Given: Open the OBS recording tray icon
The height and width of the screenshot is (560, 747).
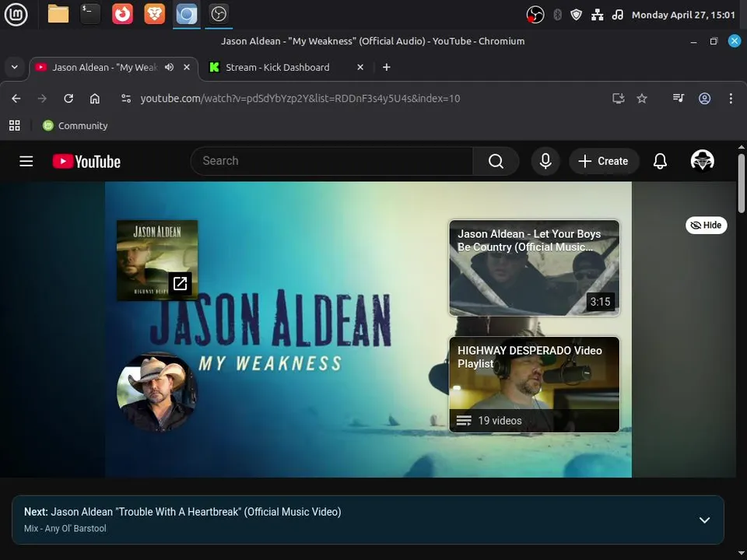Looking at the screenshot, I should tap(535, 15).
